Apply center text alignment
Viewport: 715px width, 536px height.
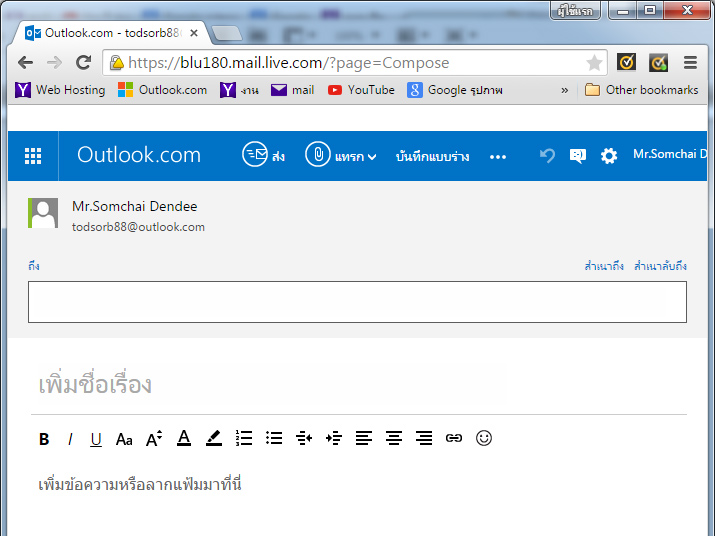[x=394, y=439]
